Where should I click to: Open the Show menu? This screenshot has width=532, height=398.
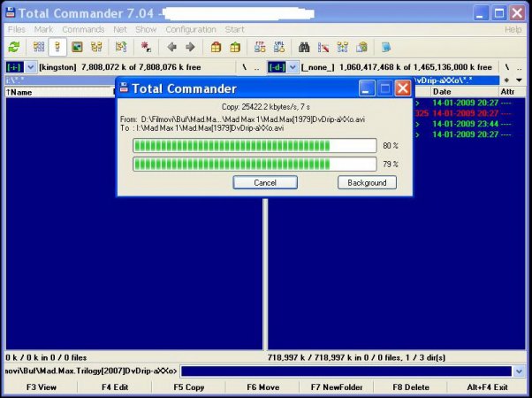click(146, 29)
